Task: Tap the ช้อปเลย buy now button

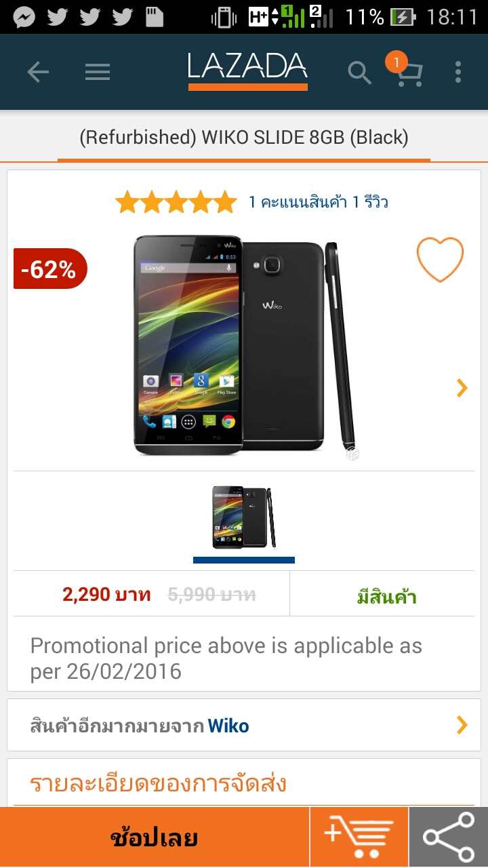Action: [155, 837]
